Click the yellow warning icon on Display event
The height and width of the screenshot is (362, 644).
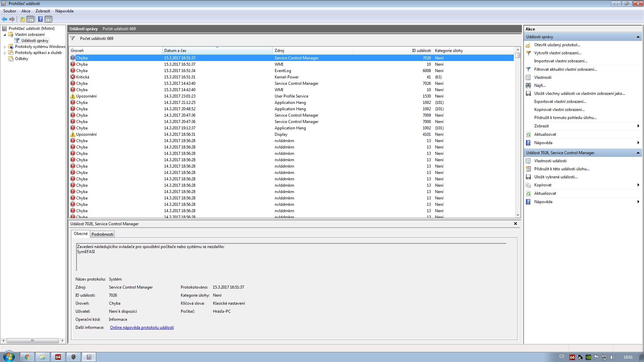pos(73,134)
